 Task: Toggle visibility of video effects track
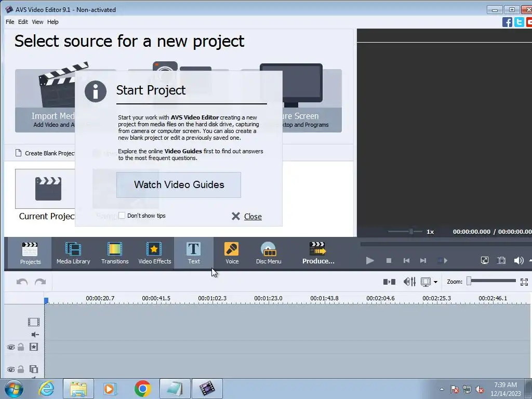pyautogui.click(x=11, y=347)
